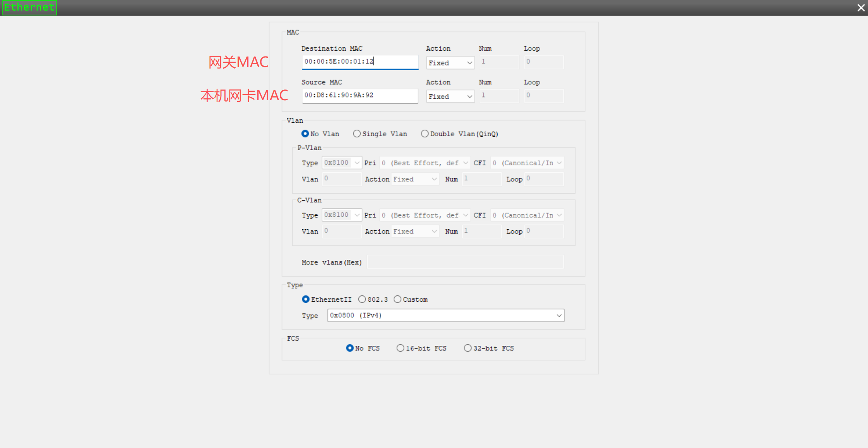Click the More vlans(Hex) input field
The height and width of the screenshot is (448, 868).
[x=465, y=262]
